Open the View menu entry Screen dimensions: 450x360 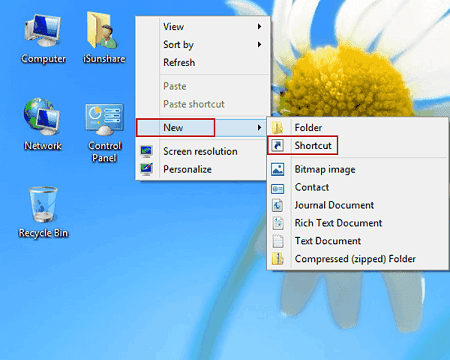[202, 26]
